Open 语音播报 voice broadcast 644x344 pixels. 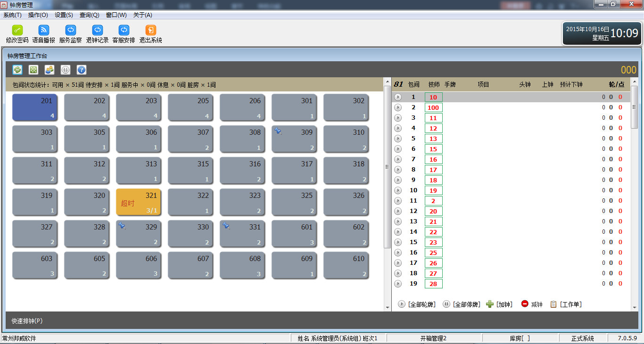43,30
